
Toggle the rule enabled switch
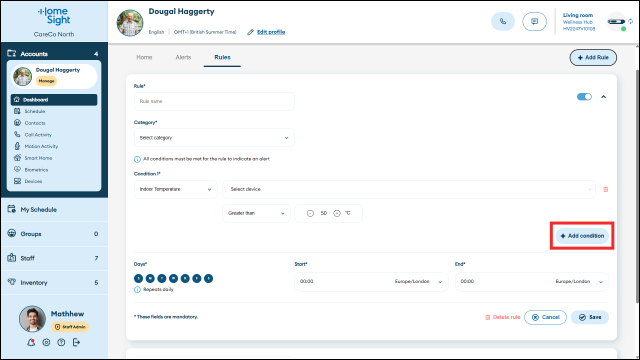[584, 97]
